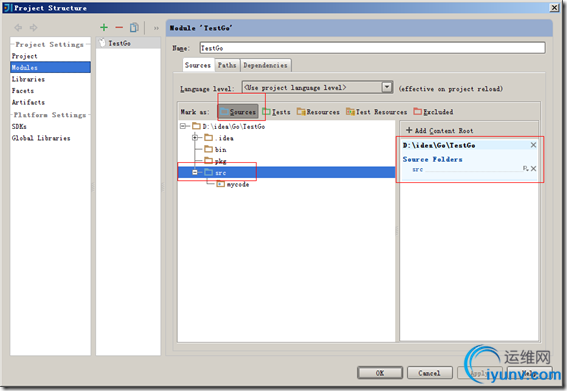Switch to the Sources tab

[x=197, y=65]
